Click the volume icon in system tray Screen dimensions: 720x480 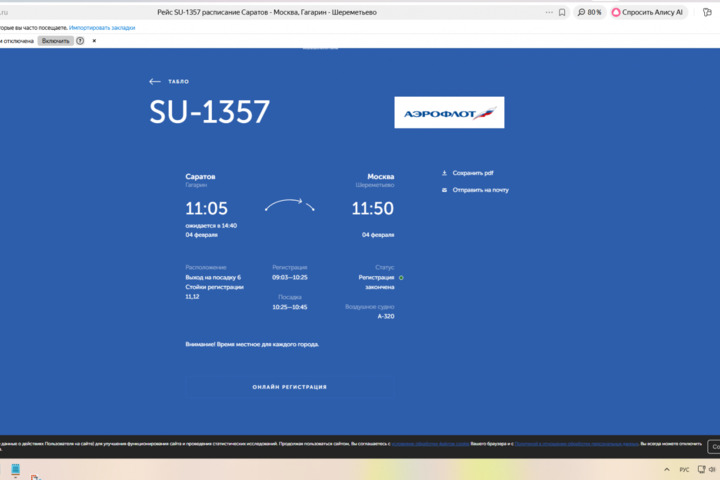[x=710, y=469]
